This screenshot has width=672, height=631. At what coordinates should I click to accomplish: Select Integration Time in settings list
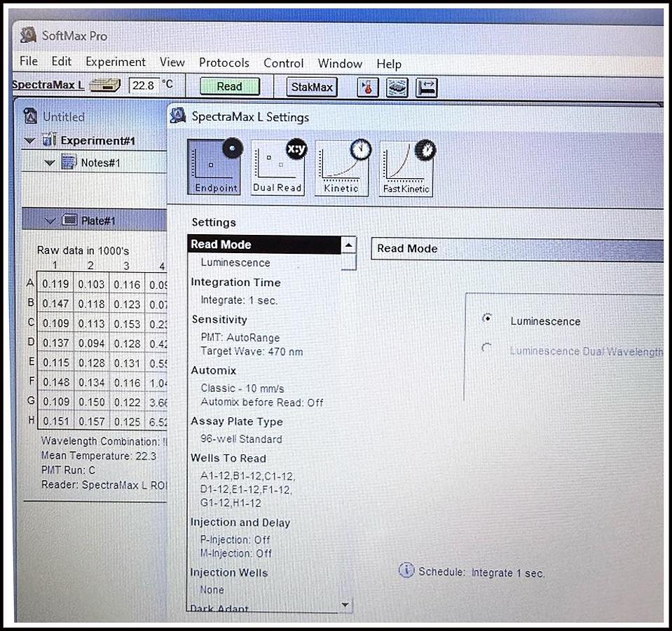235,283
